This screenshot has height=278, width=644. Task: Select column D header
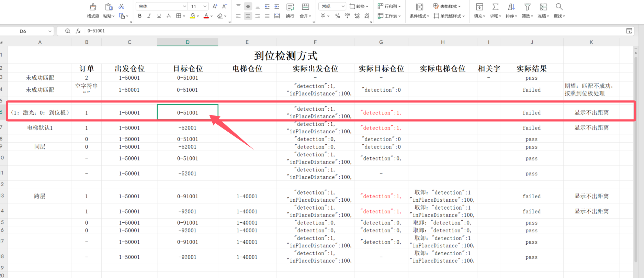pyautogui.click(x=188, y=42)
